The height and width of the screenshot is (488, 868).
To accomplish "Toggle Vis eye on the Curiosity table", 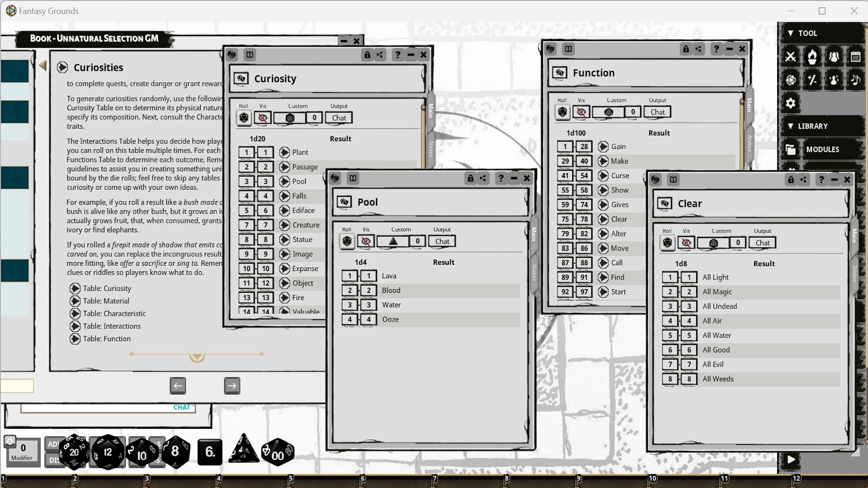I will click(262, 117).
